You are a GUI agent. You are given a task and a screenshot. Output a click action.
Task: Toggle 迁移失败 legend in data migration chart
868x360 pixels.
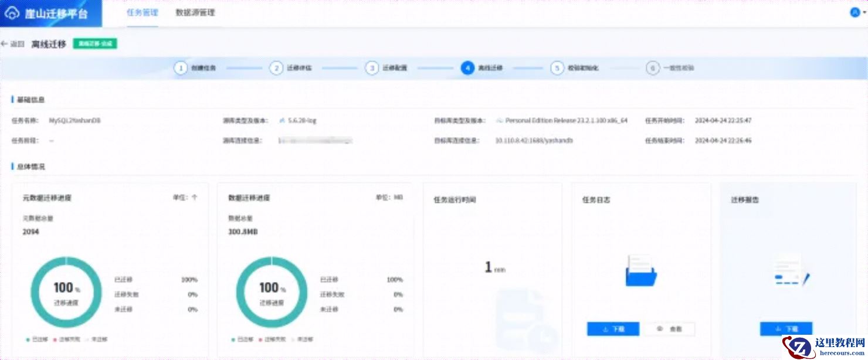(x=272, y=339)
